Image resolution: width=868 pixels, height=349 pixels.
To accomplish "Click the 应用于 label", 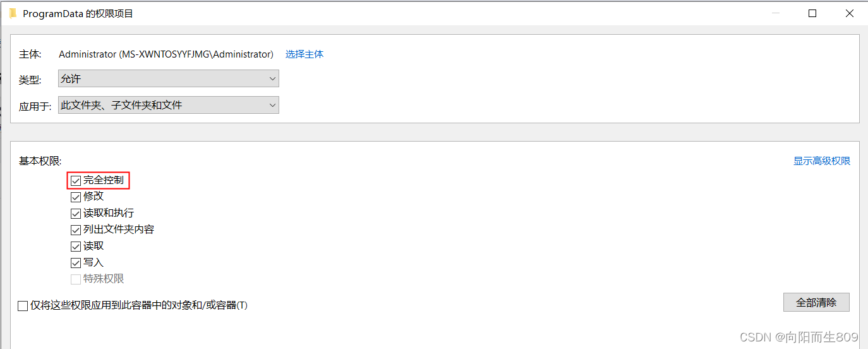I will point(35,106).
